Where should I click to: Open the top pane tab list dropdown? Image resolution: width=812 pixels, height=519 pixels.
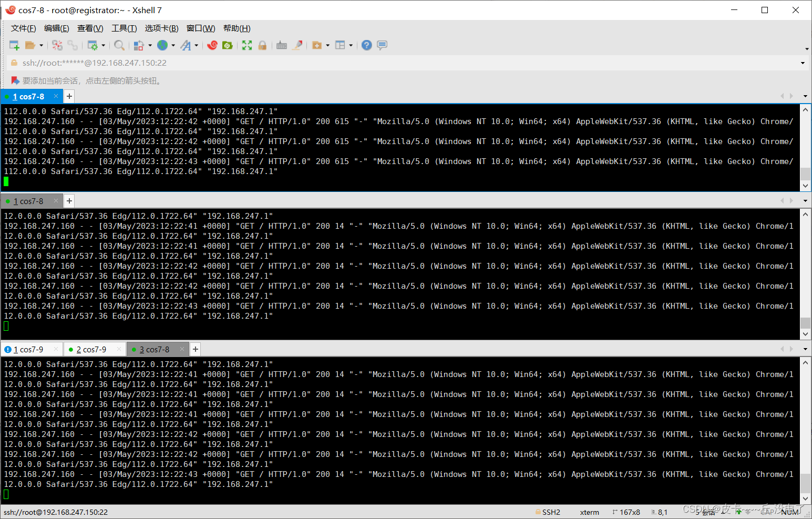pos(805,96)
